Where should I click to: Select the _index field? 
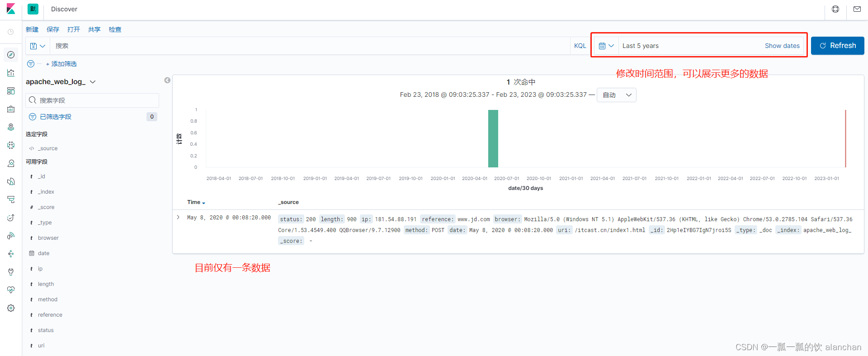(46, 192)
